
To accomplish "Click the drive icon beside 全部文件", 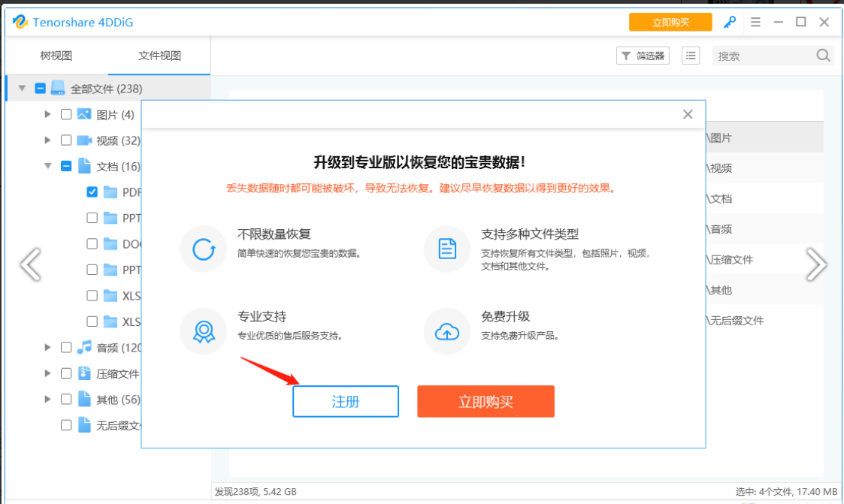I will pos(58,88).
